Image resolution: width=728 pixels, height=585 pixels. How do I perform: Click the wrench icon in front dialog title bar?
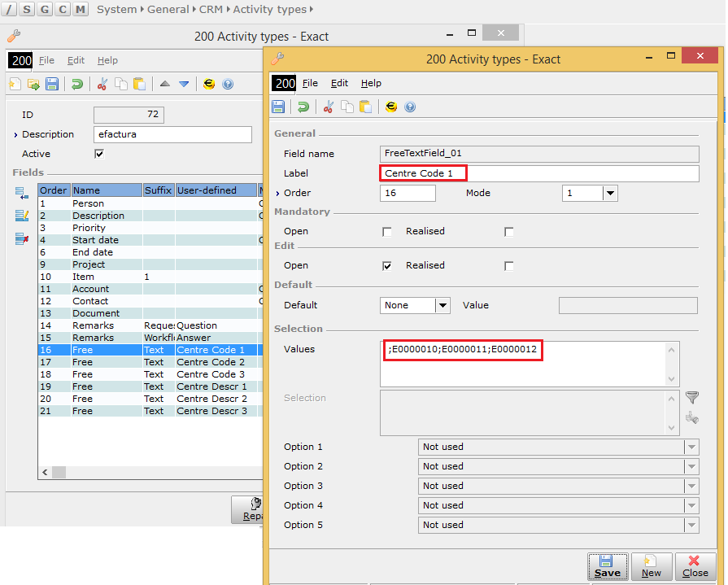[277, 59]
